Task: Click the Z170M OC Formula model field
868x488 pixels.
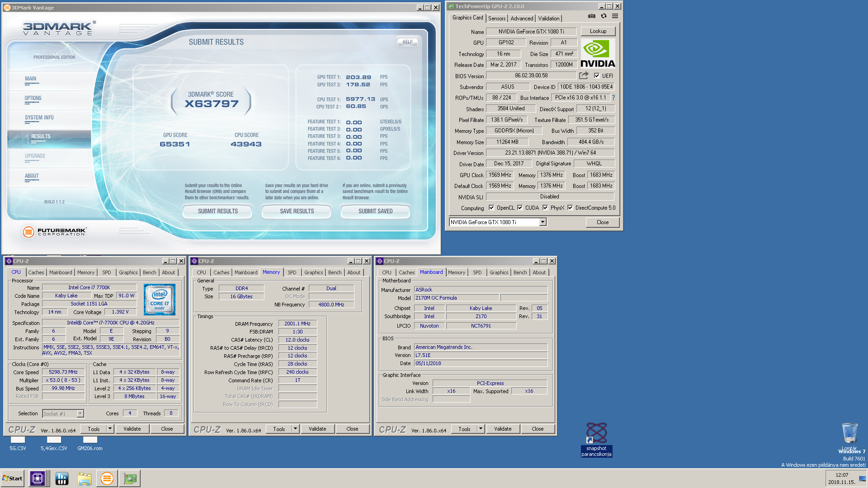Action: tap(457, 298)
